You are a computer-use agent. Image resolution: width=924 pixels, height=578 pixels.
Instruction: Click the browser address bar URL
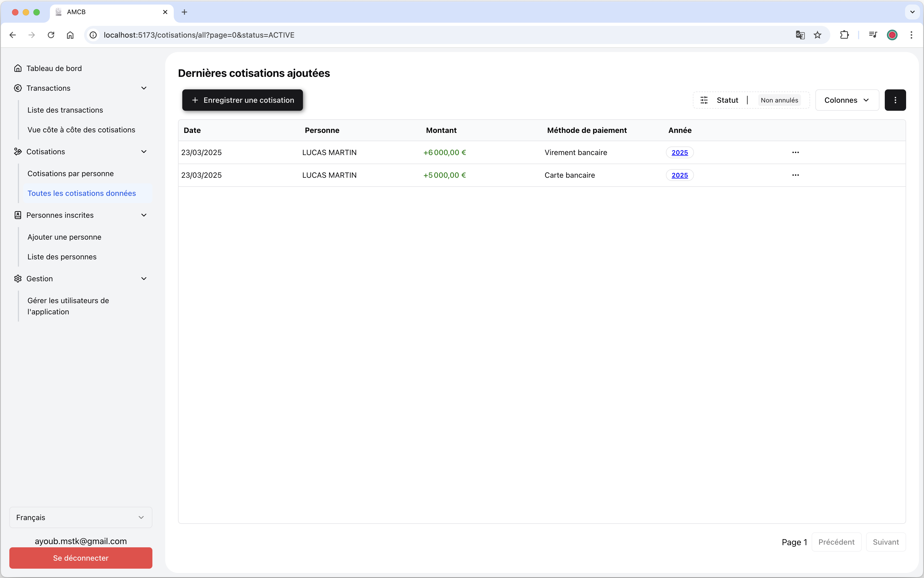point(199,35)
